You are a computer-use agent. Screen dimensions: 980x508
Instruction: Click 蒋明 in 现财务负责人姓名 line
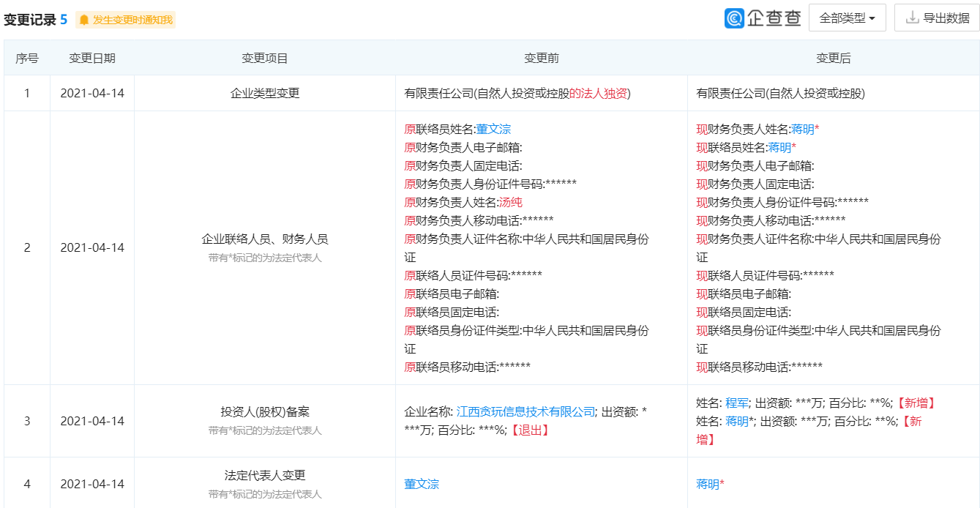pyautogui.click(x=802, y=129)
